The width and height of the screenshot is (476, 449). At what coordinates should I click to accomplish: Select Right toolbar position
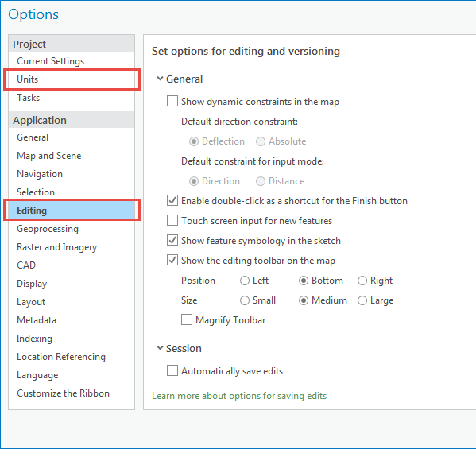(362, 281)
